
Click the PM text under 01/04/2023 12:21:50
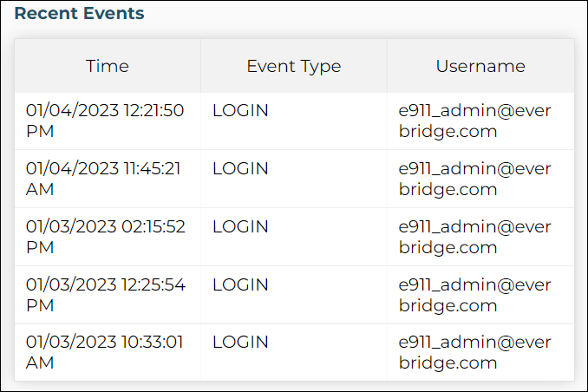(x=40, y=131)
